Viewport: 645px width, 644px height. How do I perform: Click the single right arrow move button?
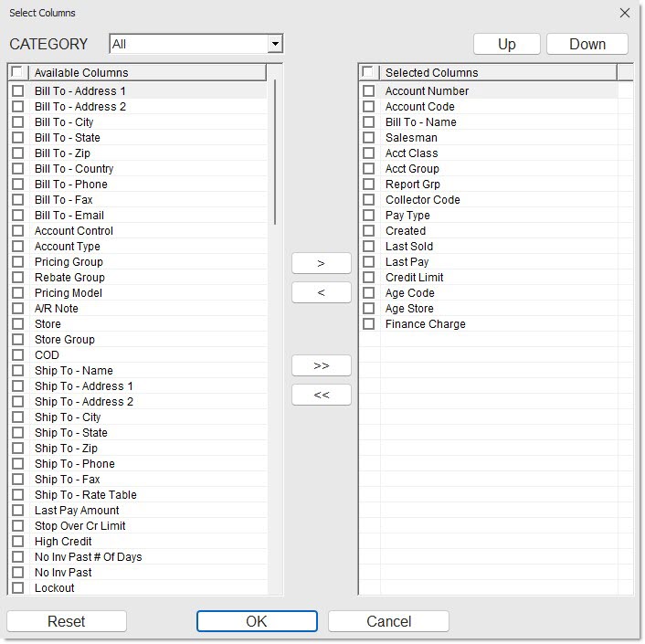tap(321, 263)
